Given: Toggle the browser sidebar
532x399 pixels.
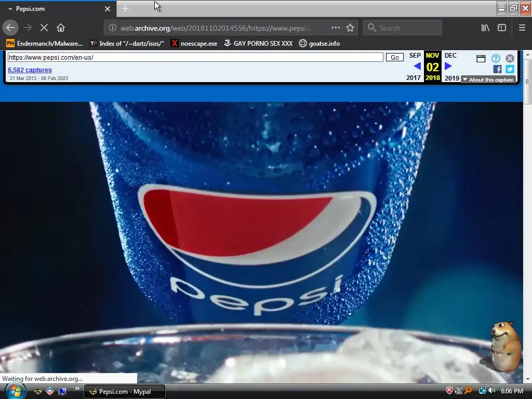Looking at the screenshot, I should pos(502,28).
